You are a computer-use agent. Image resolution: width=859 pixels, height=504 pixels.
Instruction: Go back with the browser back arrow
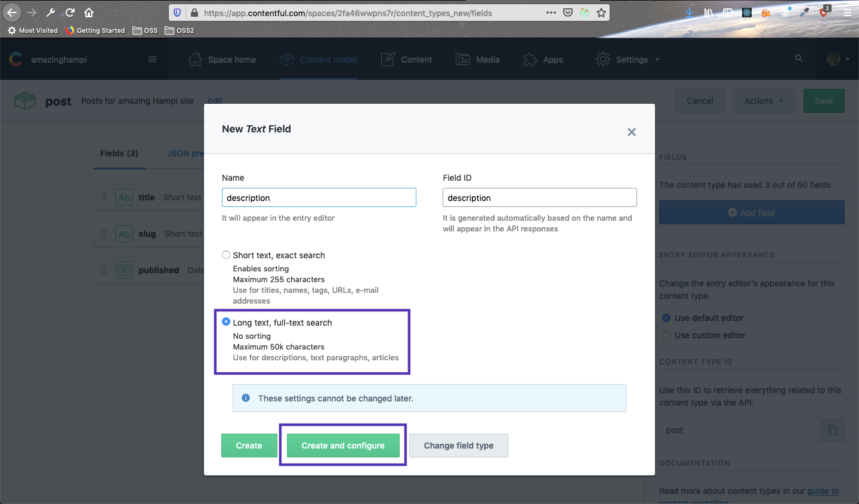[x=11, y=13]
